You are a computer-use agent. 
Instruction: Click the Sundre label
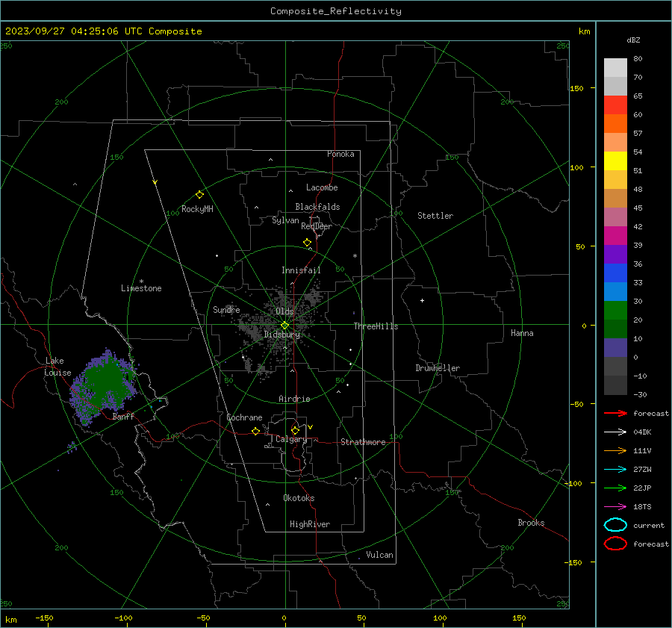coord(226,309)
